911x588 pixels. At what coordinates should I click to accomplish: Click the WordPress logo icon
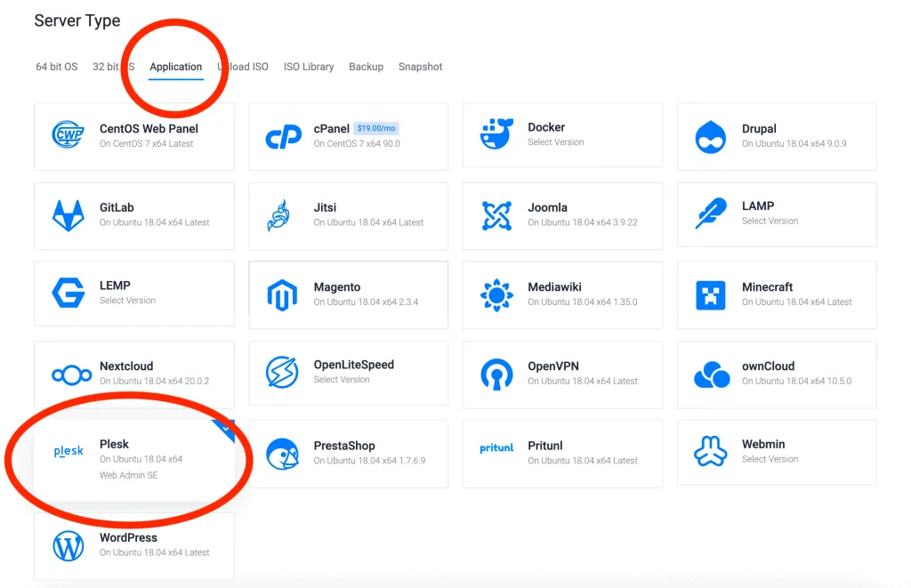point(67,544)
